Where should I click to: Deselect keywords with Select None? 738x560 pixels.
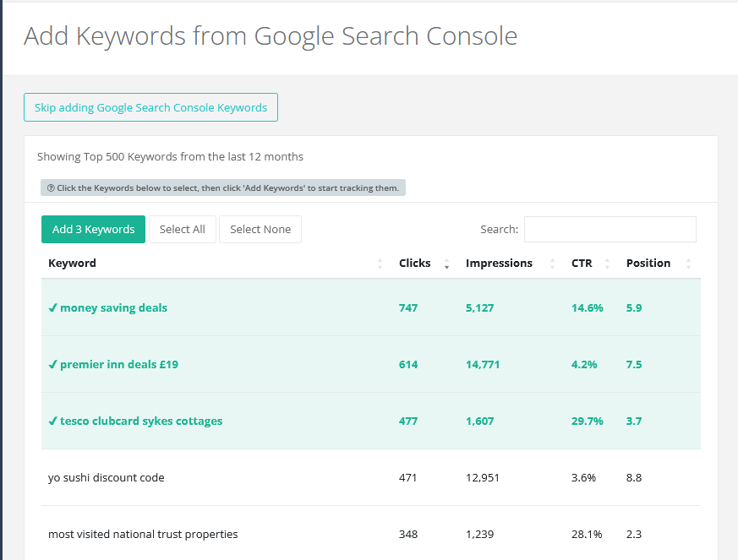tap(260, 230)
